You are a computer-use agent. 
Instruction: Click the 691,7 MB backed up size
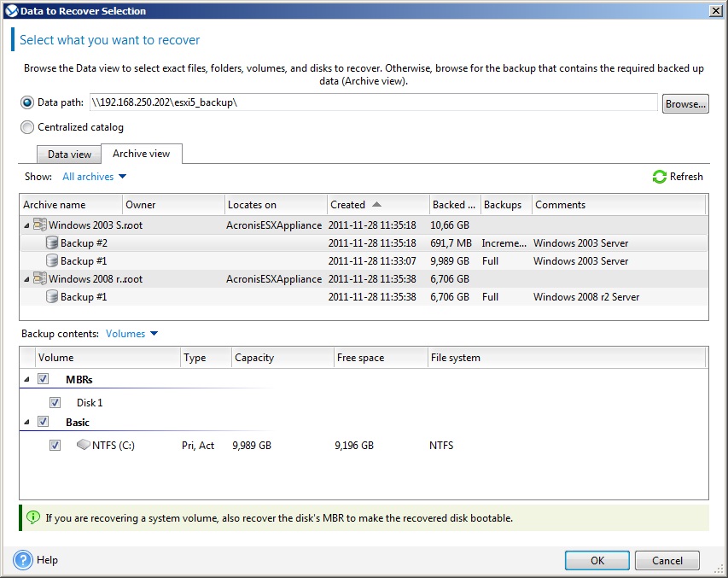click(451, 243)
